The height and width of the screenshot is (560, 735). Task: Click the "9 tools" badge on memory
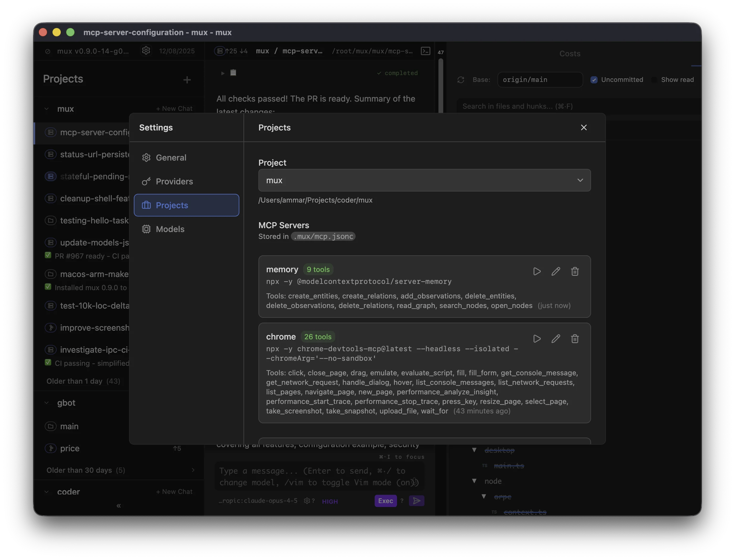pos(318,269)
